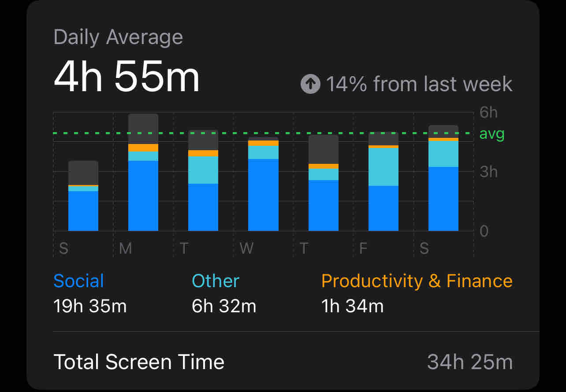The height and width of the screenshot is (392, 566).
Task: Tap Thursday's usage bar
Action: coord(324,183)
